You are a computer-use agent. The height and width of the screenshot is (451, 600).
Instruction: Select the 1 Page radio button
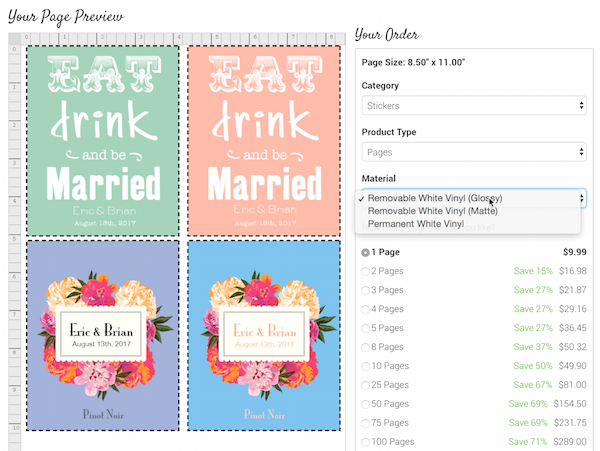tap(366, 252)
